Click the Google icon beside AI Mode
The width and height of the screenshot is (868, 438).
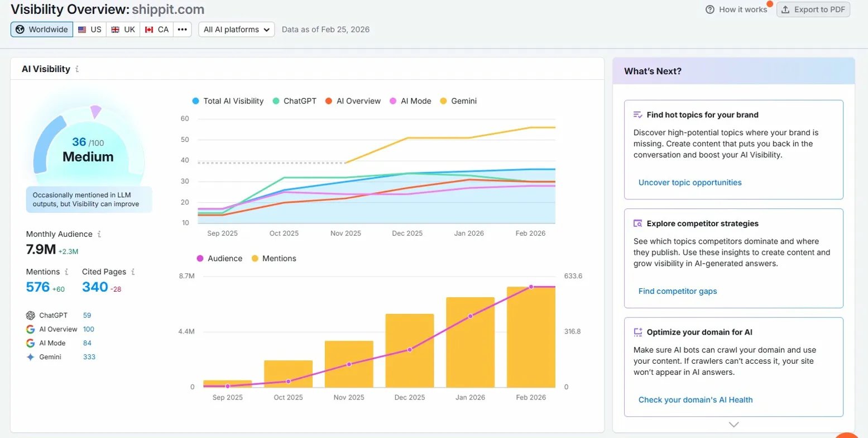31,343
